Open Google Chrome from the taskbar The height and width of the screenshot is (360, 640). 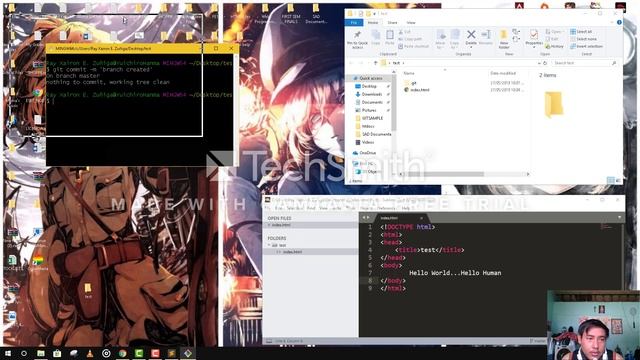(122, 353)
